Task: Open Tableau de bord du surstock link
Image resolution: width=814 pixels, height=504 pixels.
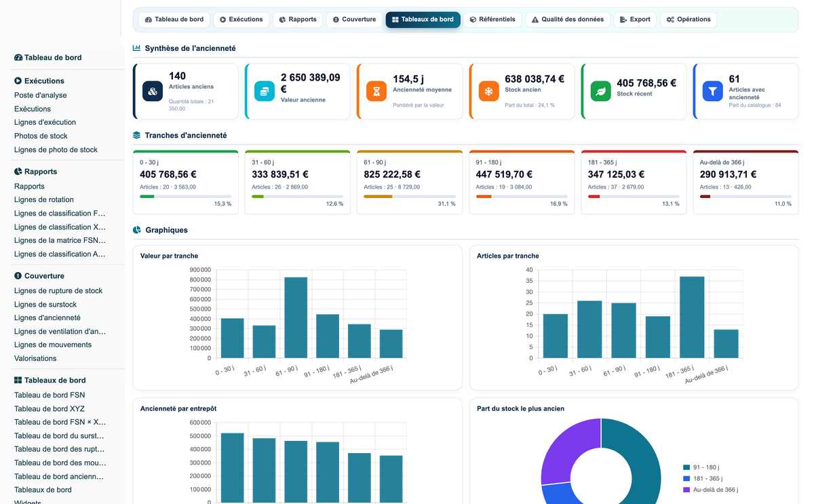Action: [x=60, y=436]
